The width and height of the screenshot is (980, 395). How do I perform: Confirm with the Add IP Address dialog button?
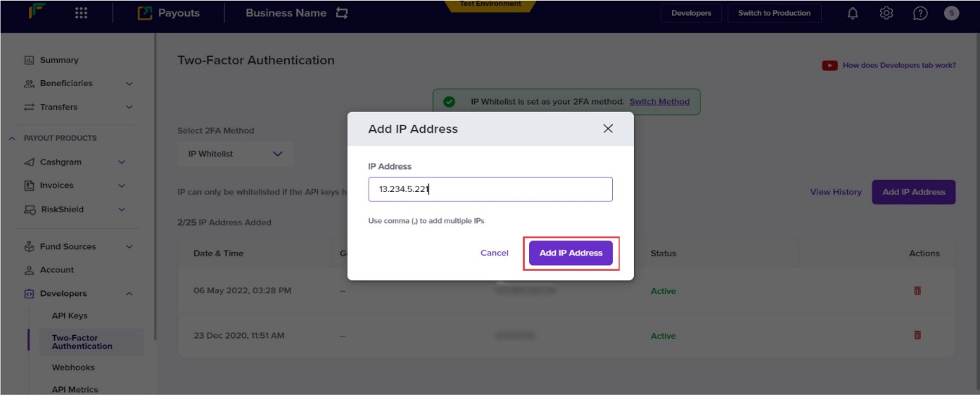[571, 253]
